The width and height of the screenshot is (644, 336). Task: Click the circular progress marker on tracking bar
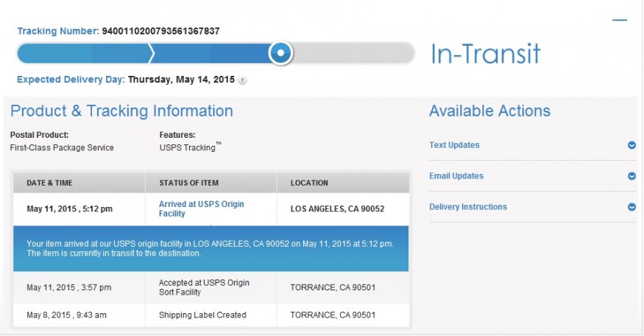(281, 52)
